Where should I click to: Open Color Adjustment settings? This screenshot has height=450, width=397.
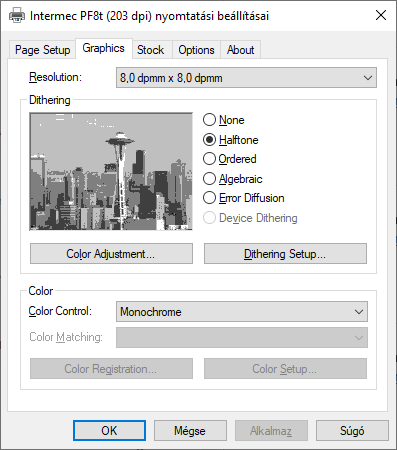point(111,254)
